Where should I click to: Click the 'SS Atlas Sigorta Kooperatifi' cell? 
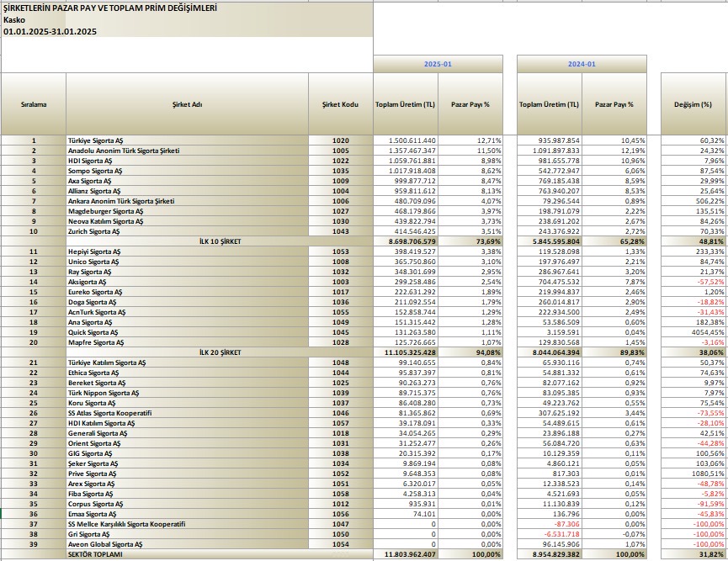coord(187,413)
